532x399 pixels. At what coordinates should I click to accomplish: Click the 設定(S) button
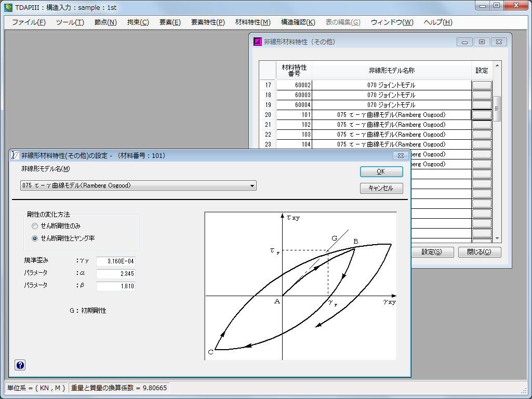point(432,252)
